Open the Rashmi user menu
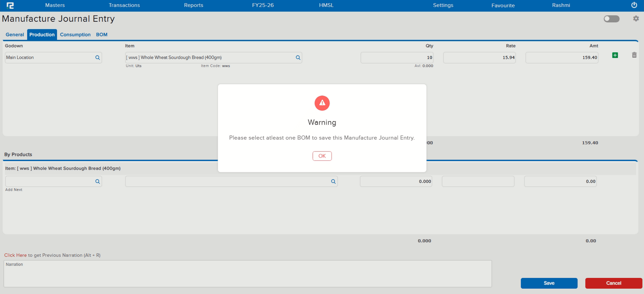The image size is (644, 294). [x=561, y=5]
